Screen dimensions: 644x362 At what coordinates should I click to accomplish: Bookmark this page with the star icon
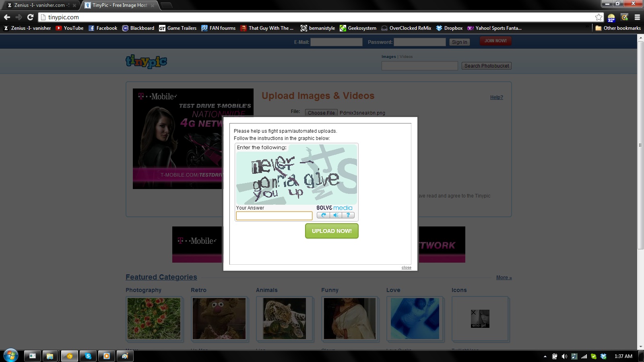click(599, 17)
